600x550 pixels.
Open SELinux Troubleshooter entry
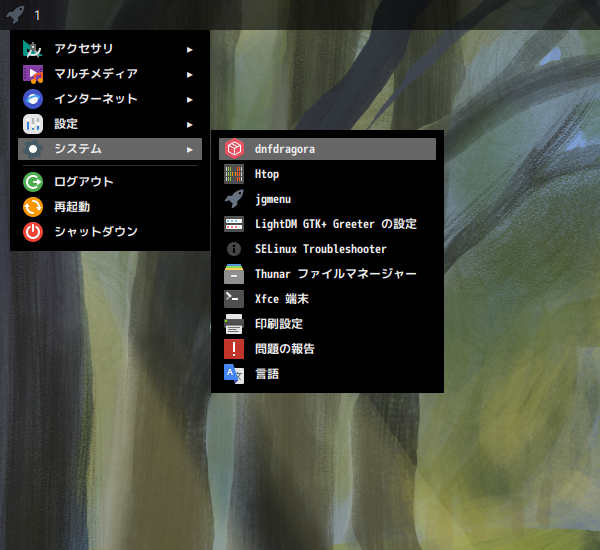[327, 249]
